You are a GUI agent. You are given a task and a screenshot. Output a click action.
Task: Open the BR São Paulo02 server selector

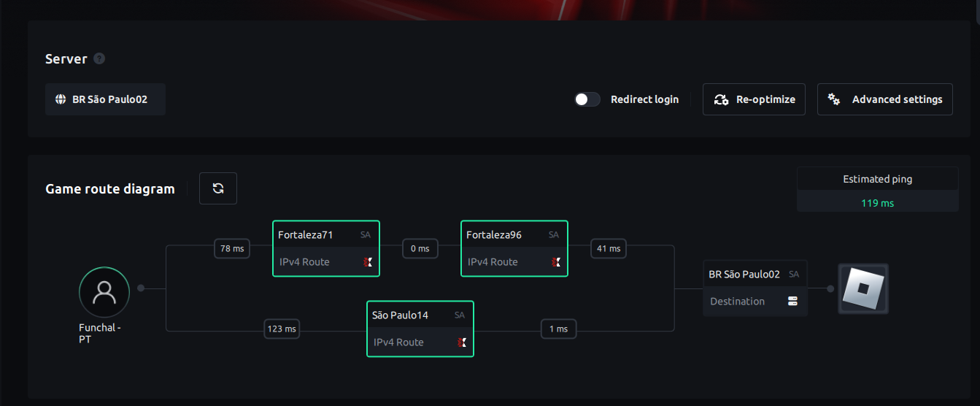(x=106, y=99)
